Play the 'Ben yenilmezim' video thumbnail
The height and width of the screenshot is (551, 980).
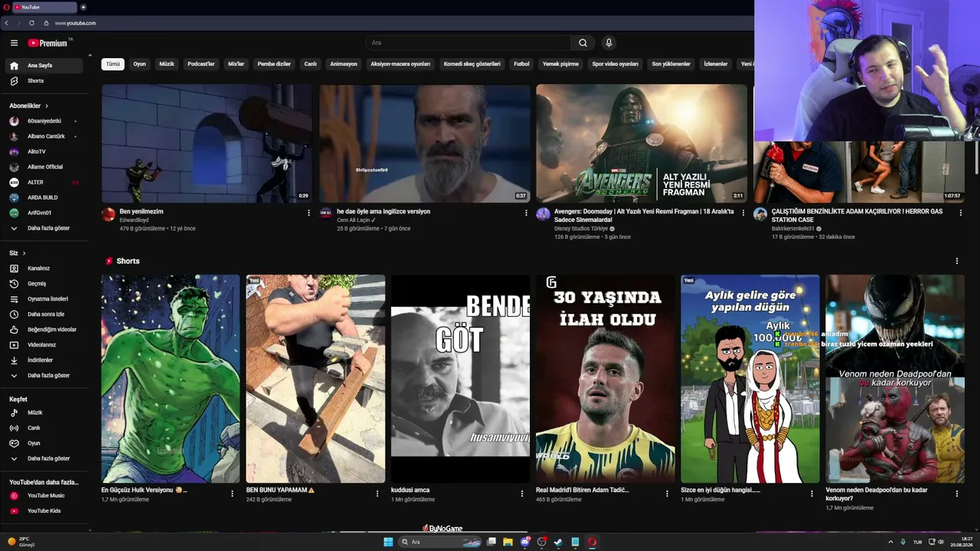[x=207, y=143]
